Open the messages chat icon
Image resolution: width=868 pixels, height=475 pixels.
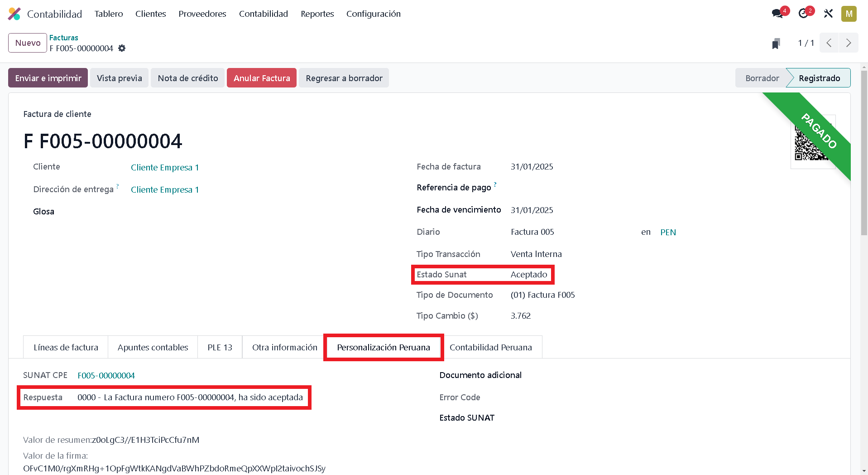(777, 14)
